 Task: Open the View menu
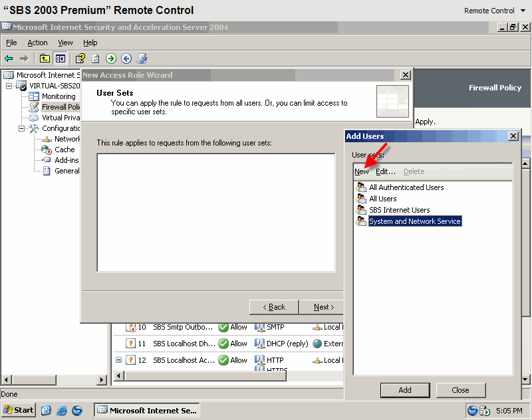[65, 43]
